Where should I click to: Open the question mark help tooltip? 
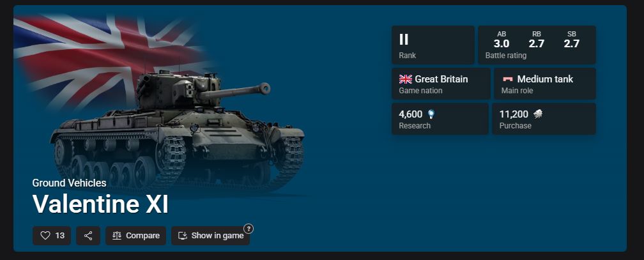point(249,229)
